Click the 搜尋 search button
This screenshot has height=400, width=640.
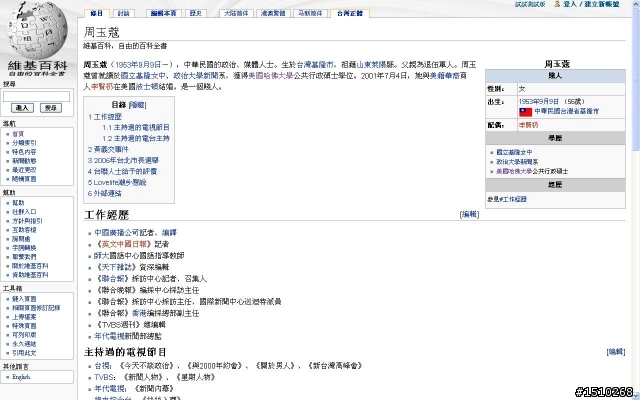coord(51,108)
